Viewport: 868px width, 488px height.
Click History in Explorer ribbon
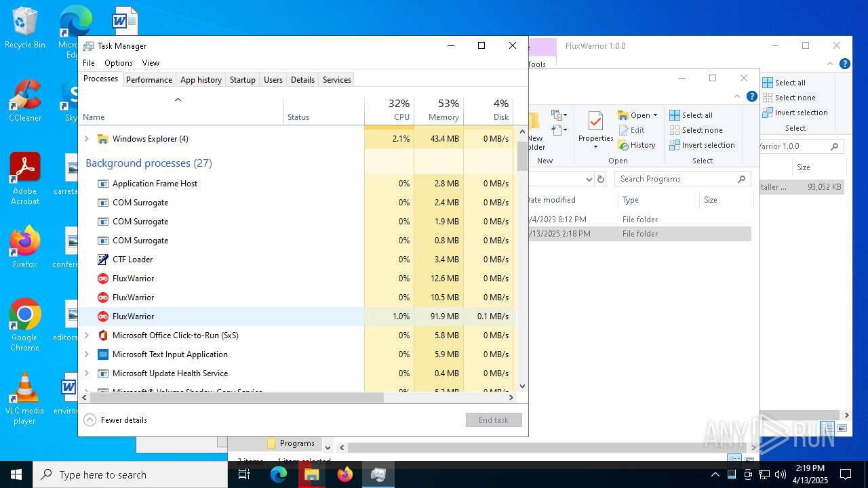tap(637, 145)
